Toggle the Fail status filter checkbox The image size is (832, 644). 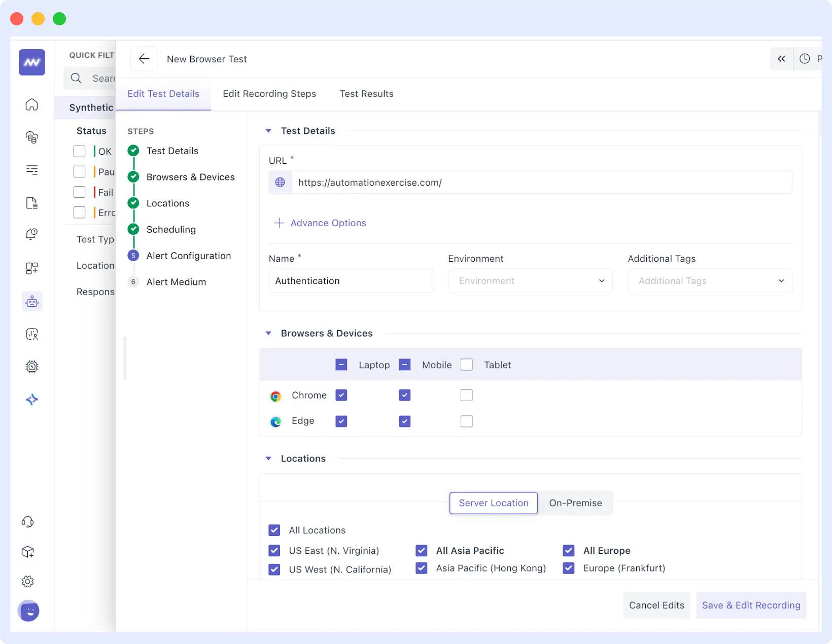[80, 192]
